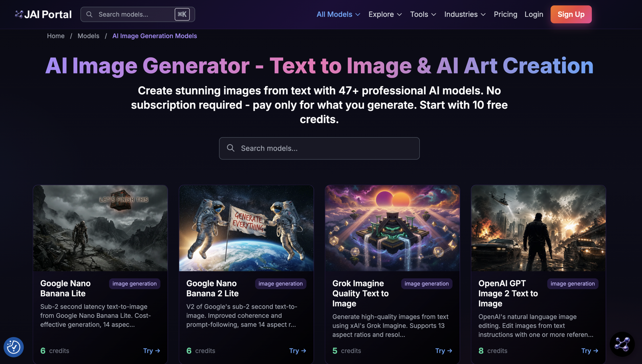Click the 5 credits price on Grok card
Image resolution: width=642 pixels, height=364 pixels.
pyautogui.click(x=347, y=351)
